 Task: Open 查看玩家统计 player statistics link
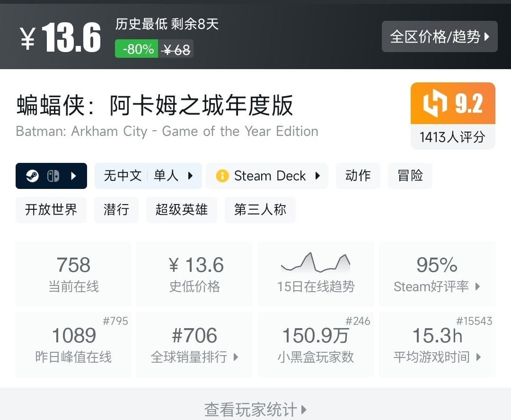click(x=255, y=410)
